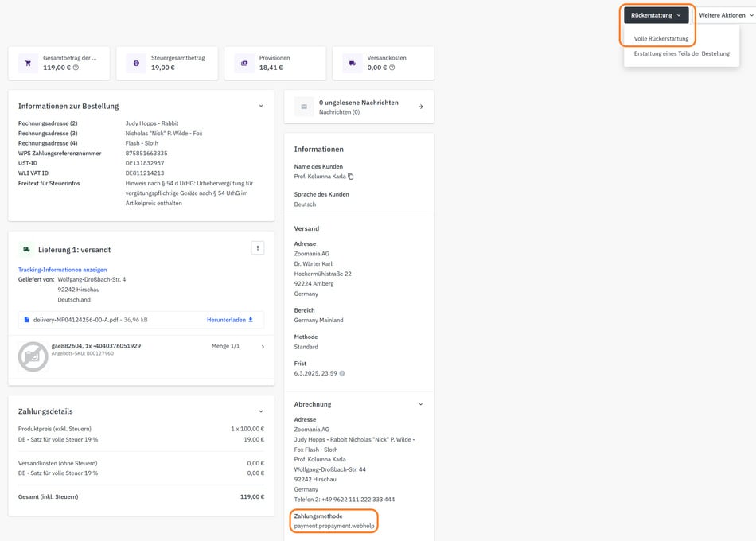Click Produktpreis amount 1 x 100,00 €
This screenshot has width=756, height=541.
click(x=247, y=429)
